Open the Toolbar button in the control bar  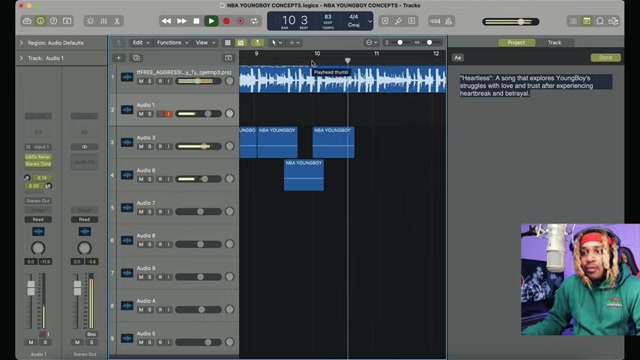(x=67, y=21)
